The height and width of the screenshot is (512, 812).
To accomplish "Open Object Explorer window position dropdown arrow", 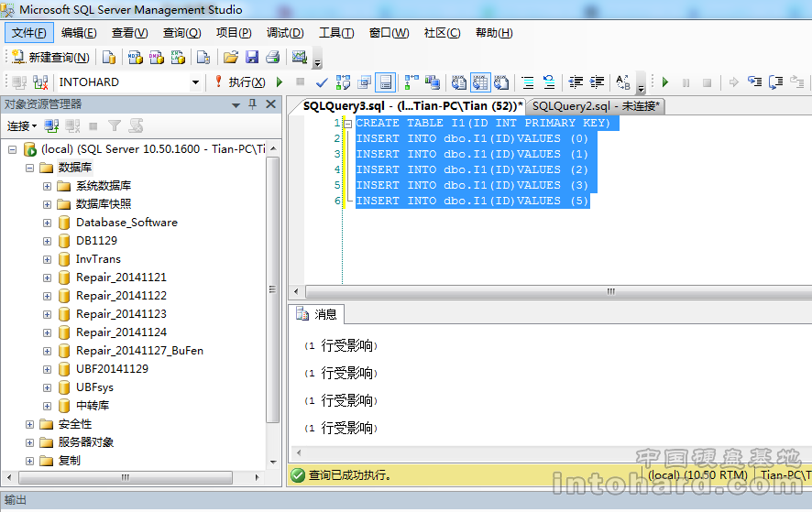I will 236,104.
